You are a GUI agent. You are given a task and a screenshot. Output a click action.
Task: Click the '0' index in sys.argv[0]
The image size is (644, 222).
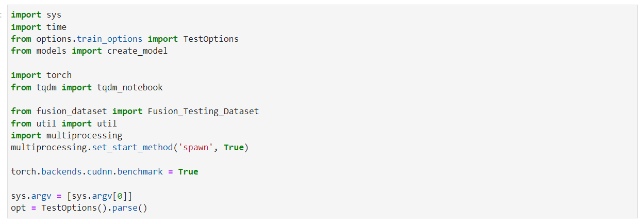(120, 196)
